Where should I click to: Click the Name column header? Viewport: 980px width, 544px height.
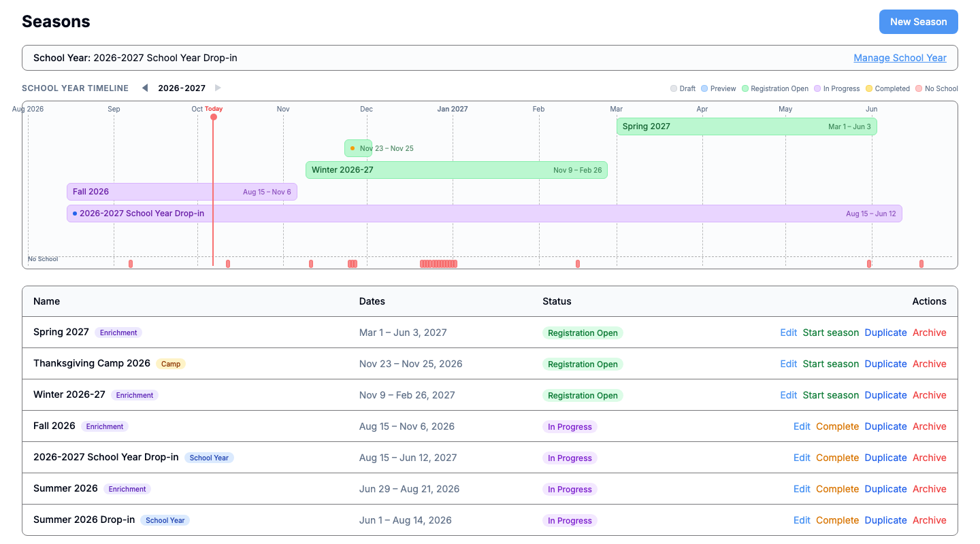tap(46, 301)
